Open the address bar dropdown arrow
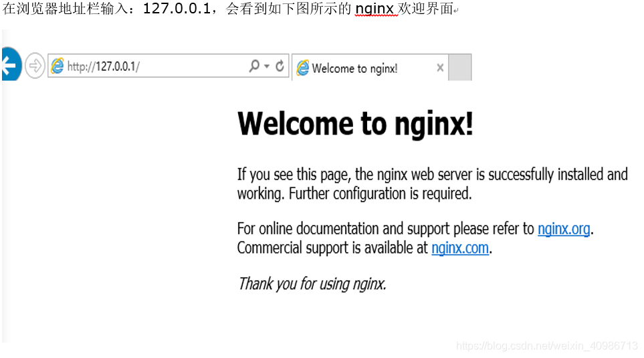The width and height of the screenshot is (644, 358). (267, 66)
